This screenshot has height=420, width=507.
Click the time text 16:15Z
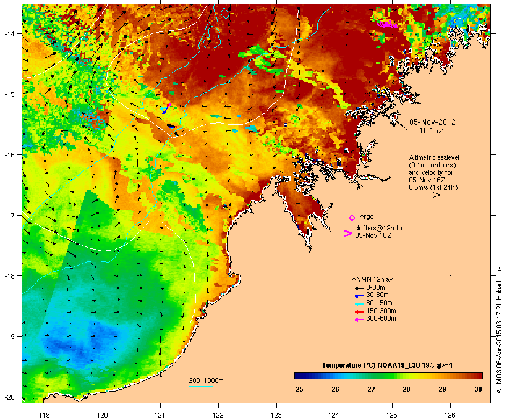[432, 131]
